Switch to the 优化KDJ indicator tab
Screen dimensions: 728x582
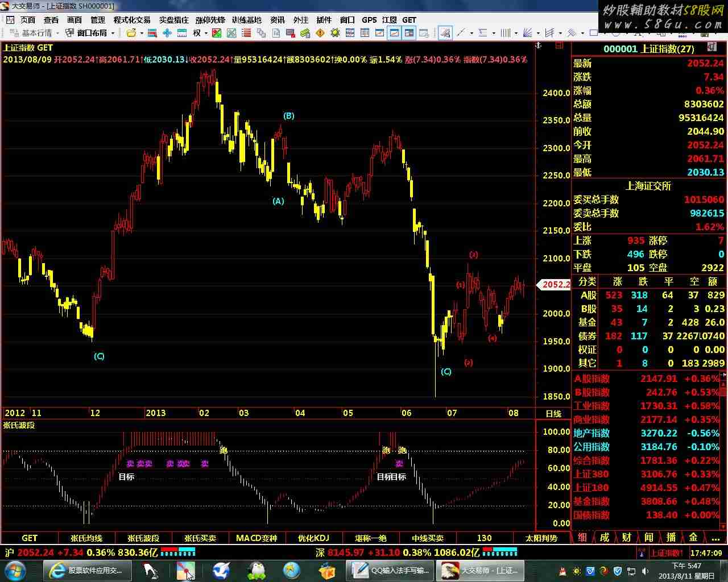click(314, 538)
